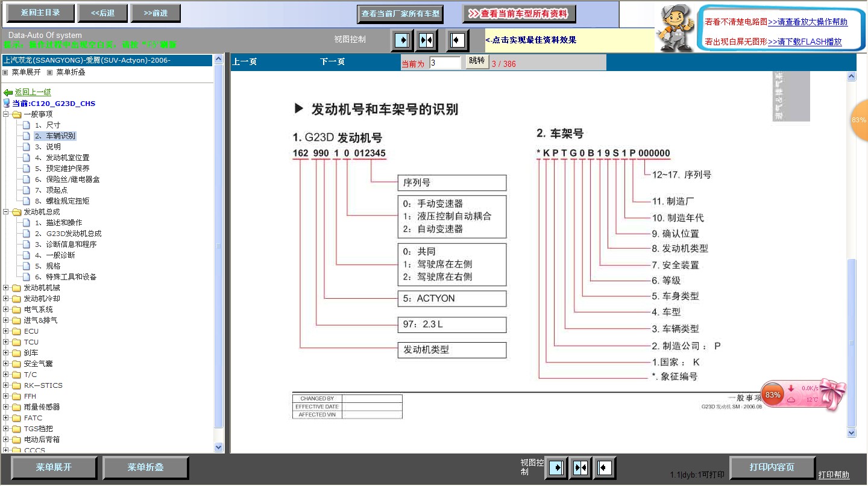Screen dimensions: 868x486
Task: Open the 2、G23D发动机总成 tree item
Action: 68,234
